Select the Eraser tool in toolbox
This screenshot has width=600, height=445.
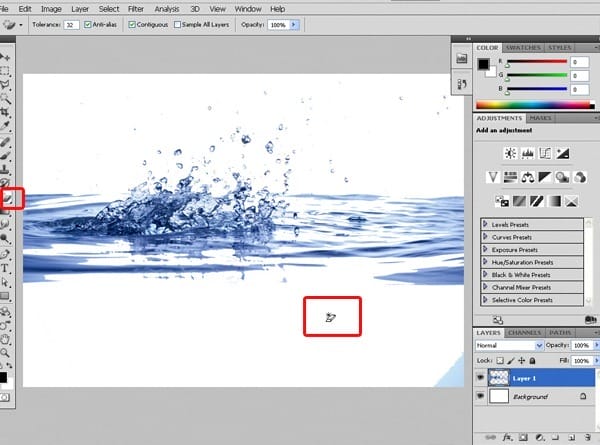(8, 199)
